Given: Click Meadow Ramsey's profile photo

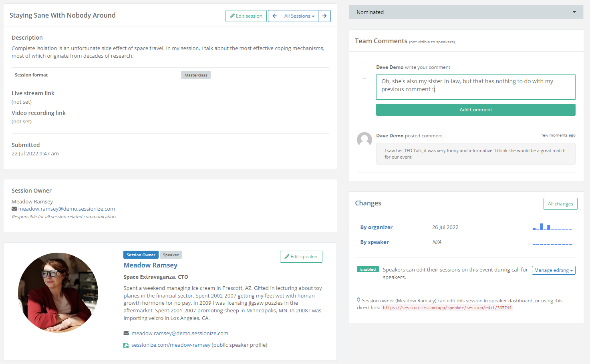Looking at the screenshot, I should click(x=58, y=293).
